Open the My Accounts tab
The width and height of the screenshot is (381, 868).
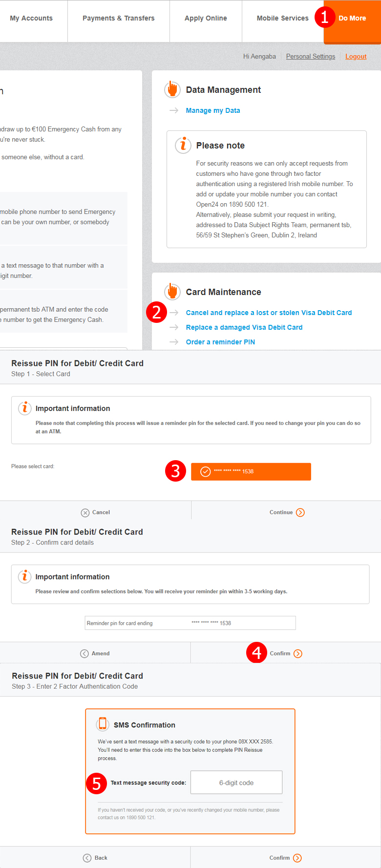[x=31, y=19]
